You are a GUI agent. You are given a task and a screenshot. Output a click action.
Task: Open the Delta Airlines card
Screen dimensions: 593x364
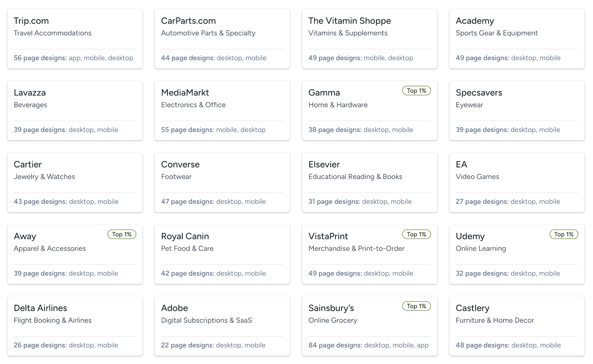point(75,326)
